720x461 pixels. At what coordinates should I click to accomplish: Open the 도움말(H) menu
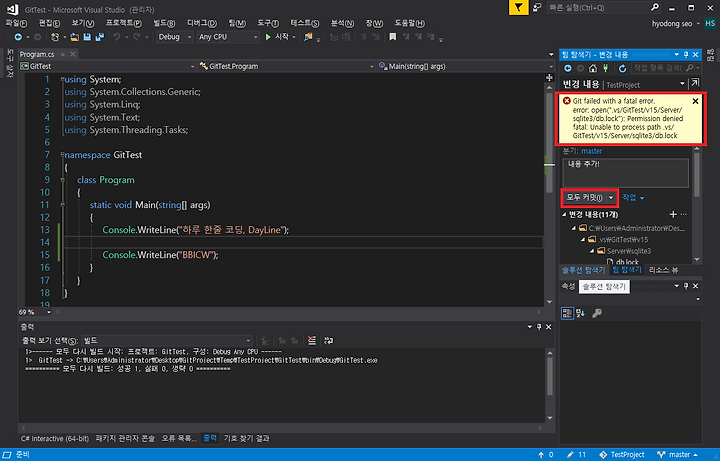tap(410, 23)
